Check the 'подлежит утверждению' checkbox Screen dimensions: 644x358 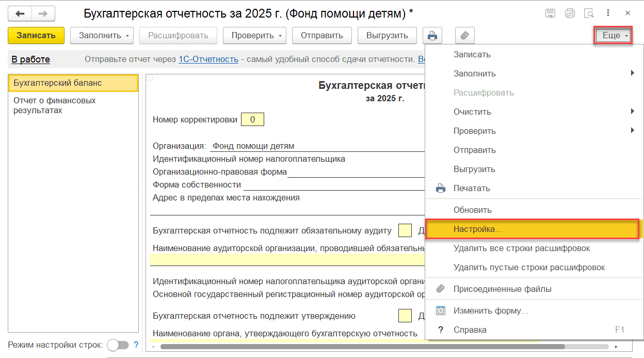[405, 316]
